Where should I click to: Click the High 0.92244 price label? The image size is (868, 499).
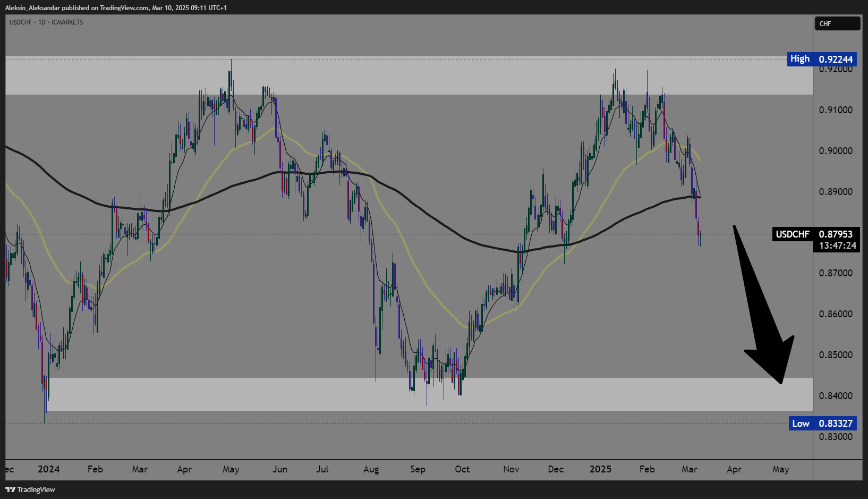point(822,59)
